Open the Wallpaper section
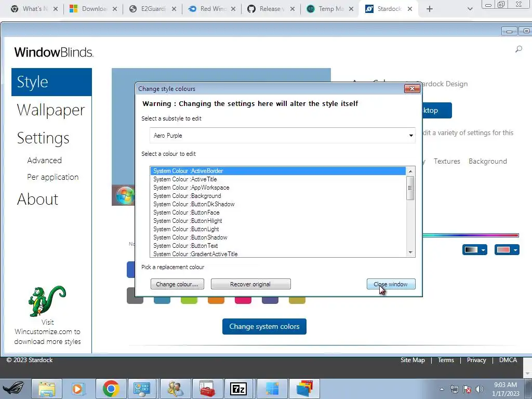532x399 pixels. point(51,110)
